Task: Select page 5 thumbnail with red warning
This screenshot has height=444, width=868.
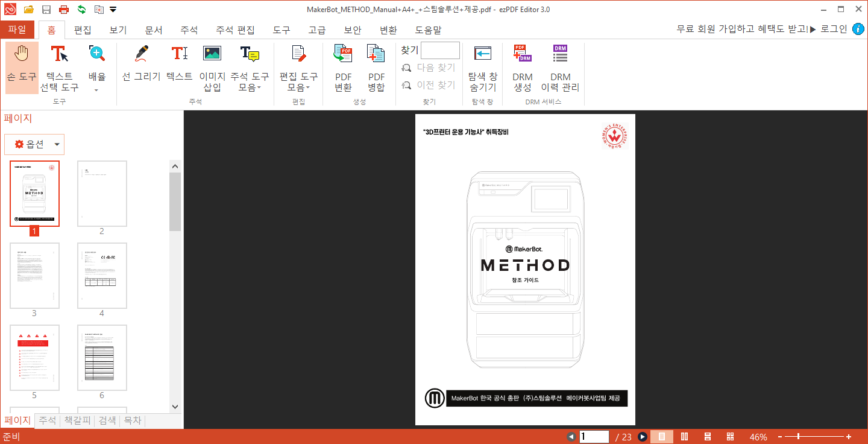Action: coord(34,358)
